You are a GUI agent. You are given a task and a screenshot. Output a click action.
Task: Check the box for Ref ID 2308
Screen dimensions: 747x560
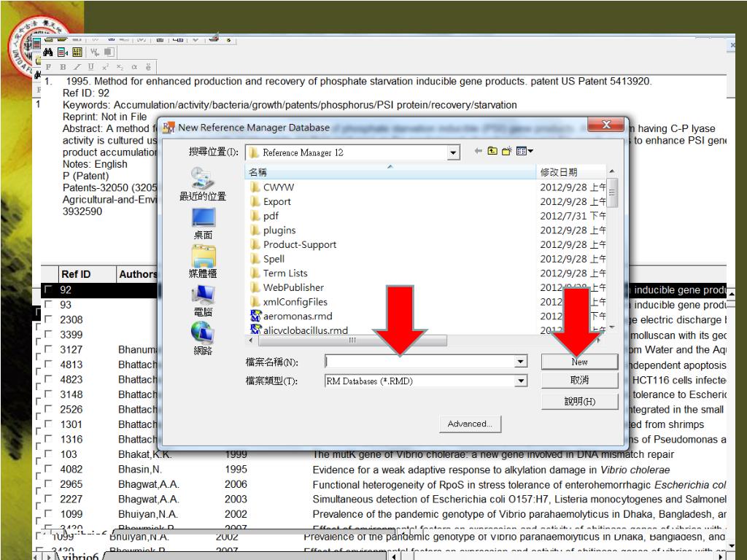[48, 319]
